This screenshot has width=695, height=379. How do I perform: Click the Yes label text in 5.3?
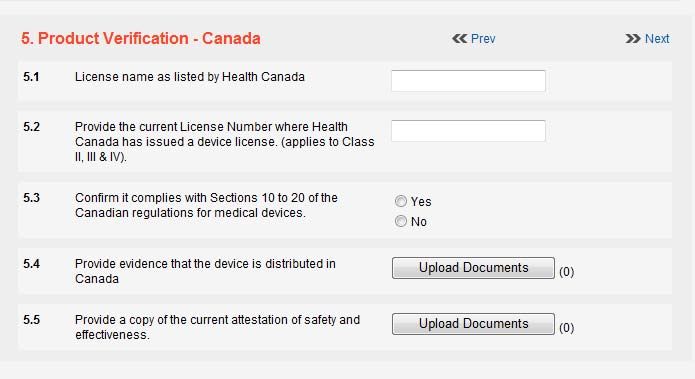tap(421, 202)
